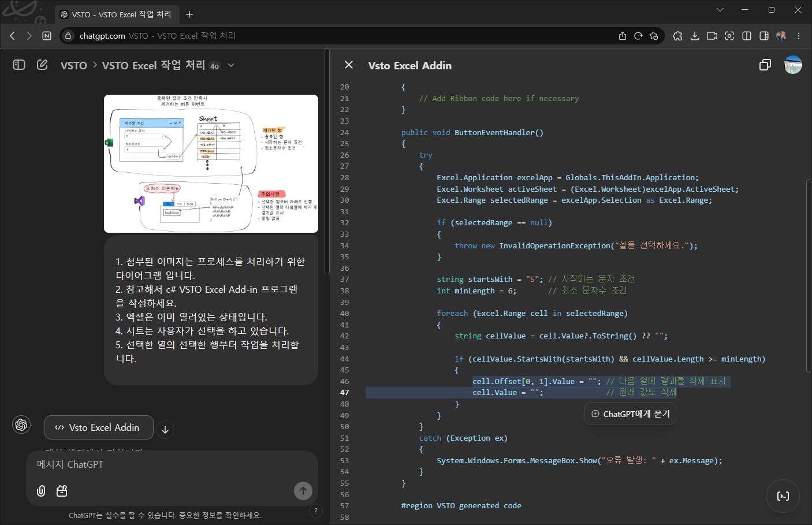This screenshot has height=525, width=812.
Task: Open the help question mark button
Action: [316, 511]
